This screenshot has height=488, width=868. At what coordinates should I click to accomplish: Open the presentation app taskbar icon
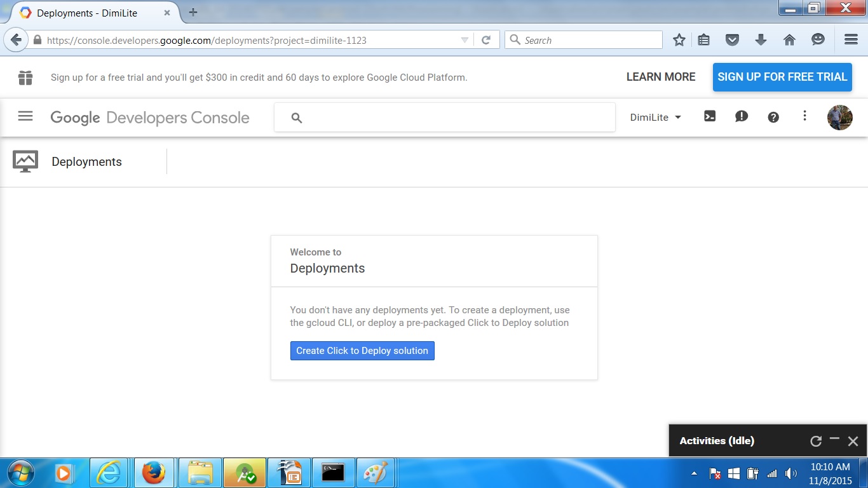289,473
